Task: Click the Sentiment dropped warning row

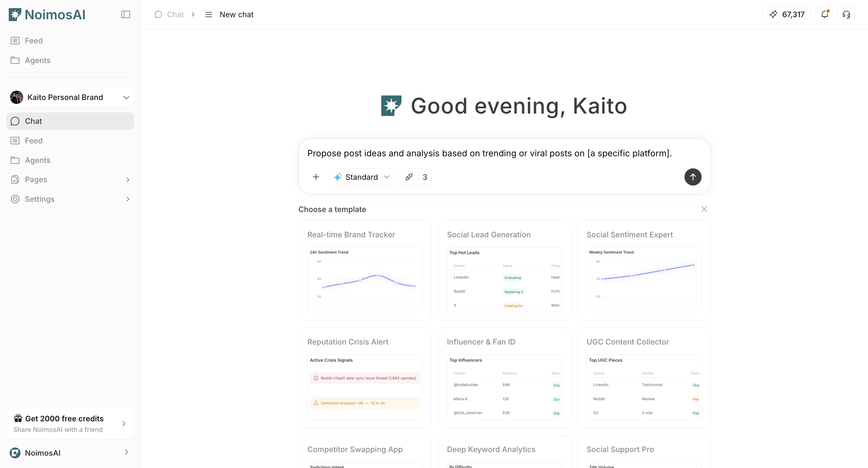Action: pos(365,403)
